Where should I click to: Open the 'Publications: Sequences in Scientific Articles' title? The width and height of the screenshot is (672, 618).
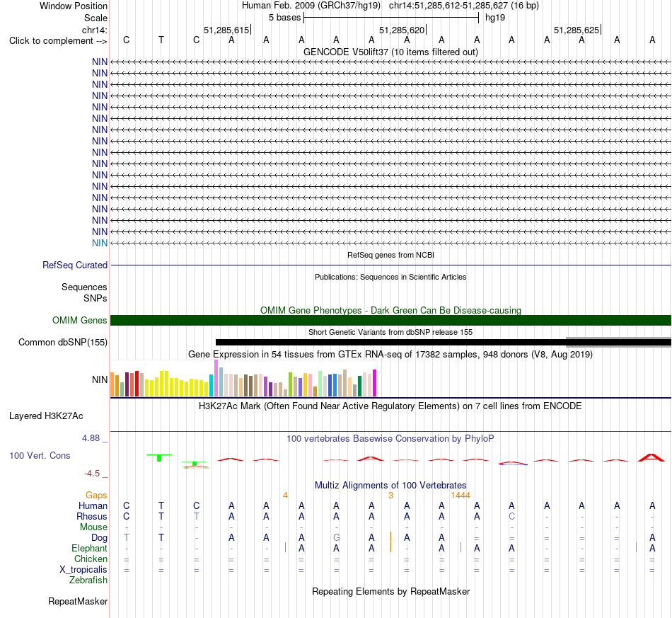(390, 277)
